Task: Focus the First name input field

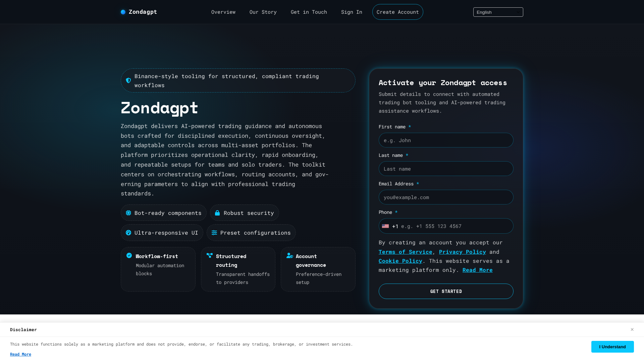Action: tap(446, 140)
